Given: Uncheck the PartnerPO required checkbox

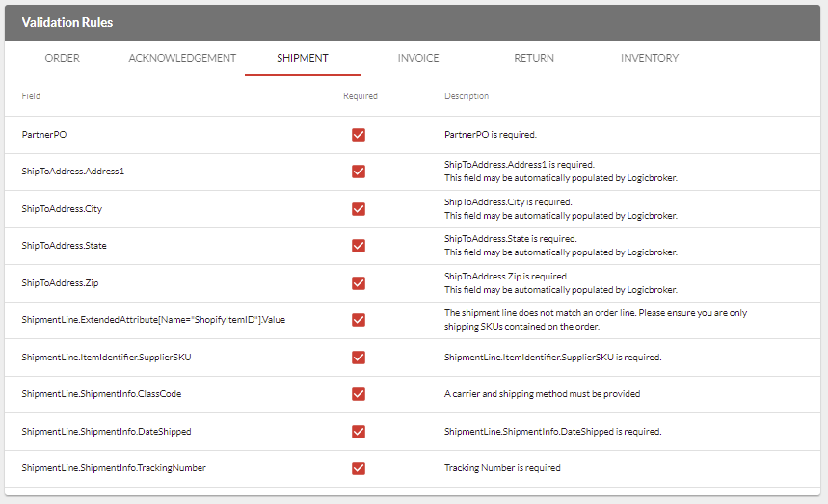Looking at the screenshot, I should [x=359, y=135].
